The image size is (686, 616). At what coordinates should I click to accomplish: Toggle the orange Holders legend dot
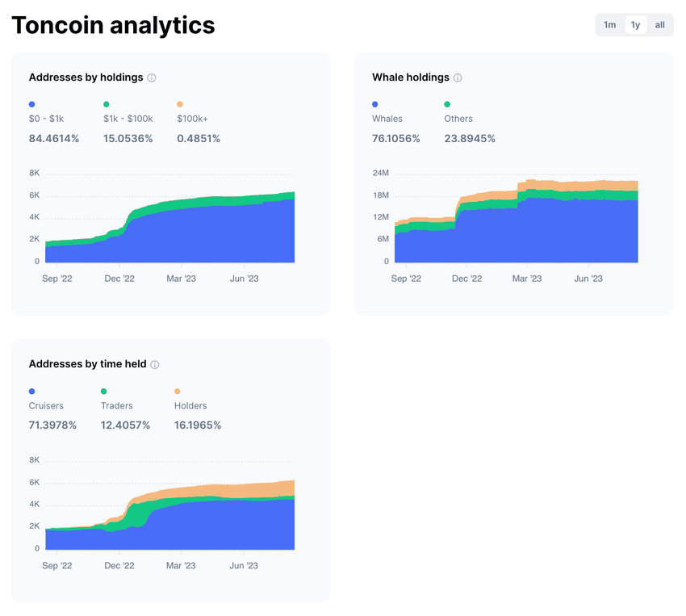[x=178, y=391]
